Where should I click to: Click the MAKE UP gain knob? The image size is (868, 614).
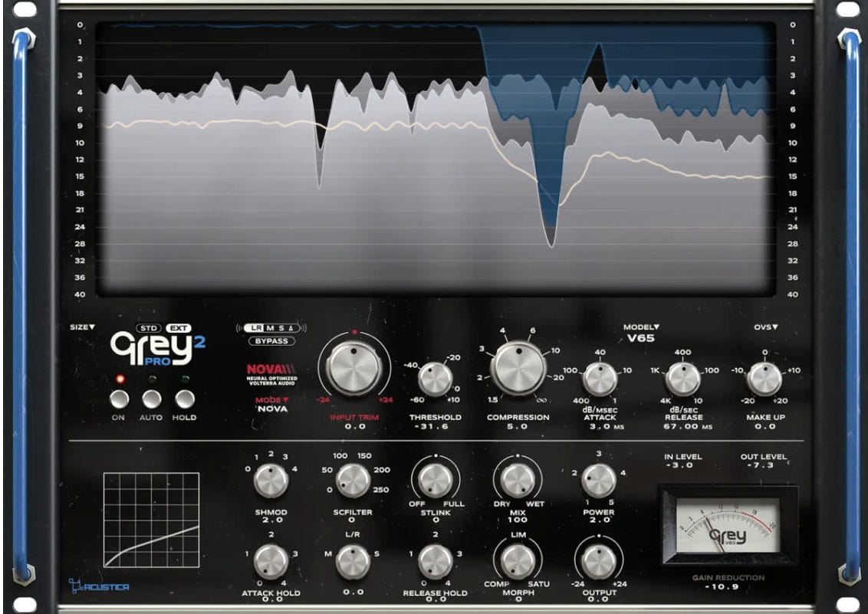click(x=764, y=379)
